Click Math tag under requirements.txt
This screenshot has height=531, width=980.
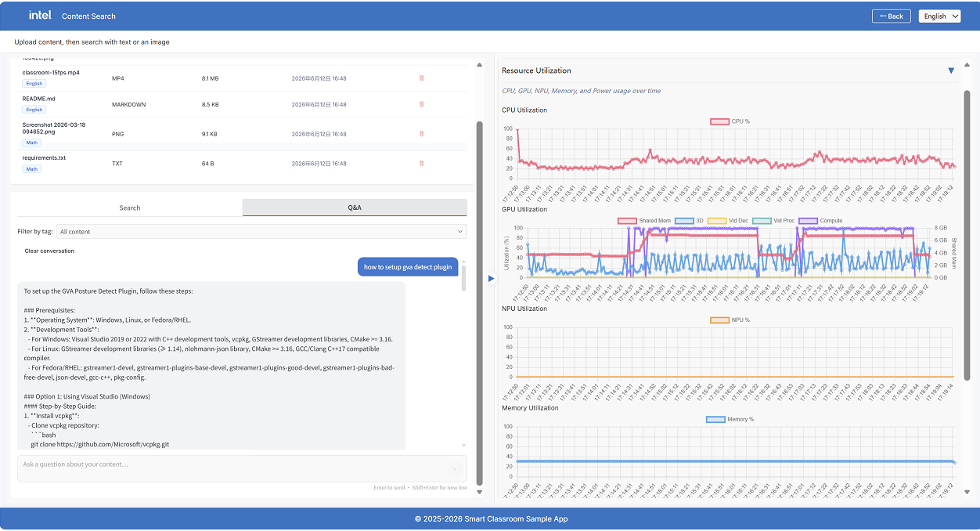pyautogui.click(x=31, y=168)
